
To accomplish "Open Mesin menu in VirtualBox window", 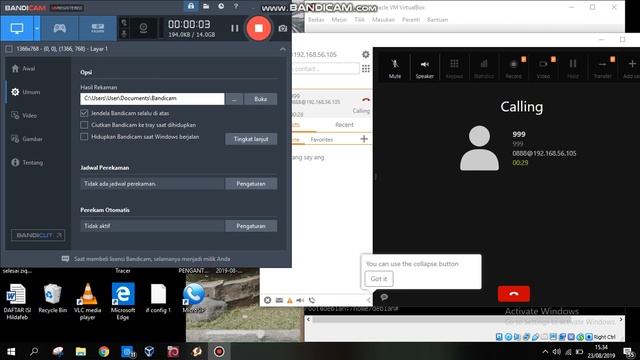I will pos(339,20).
